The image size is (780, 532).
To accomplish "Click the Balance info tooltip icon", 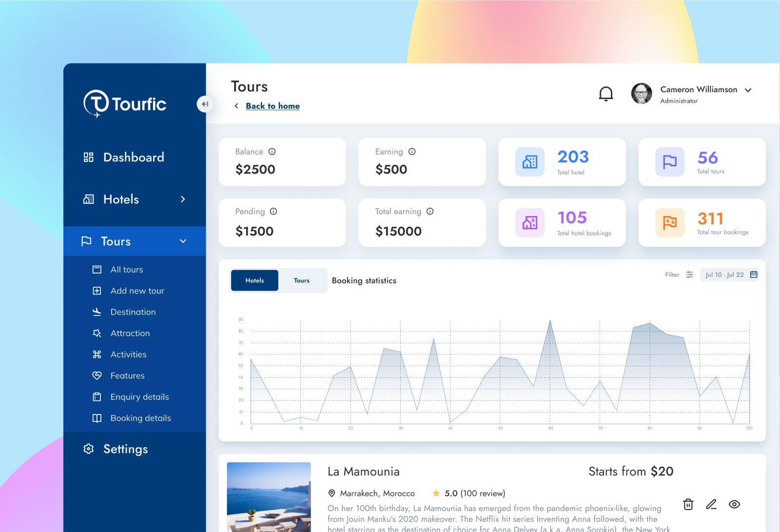I will coord(272,152).
